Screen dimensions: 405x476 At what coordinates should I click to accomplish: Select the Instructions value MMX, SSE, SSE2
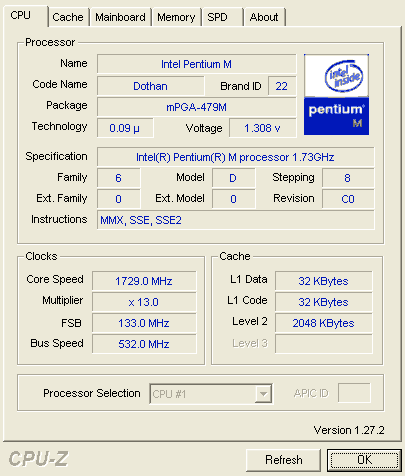click(235, 220)
